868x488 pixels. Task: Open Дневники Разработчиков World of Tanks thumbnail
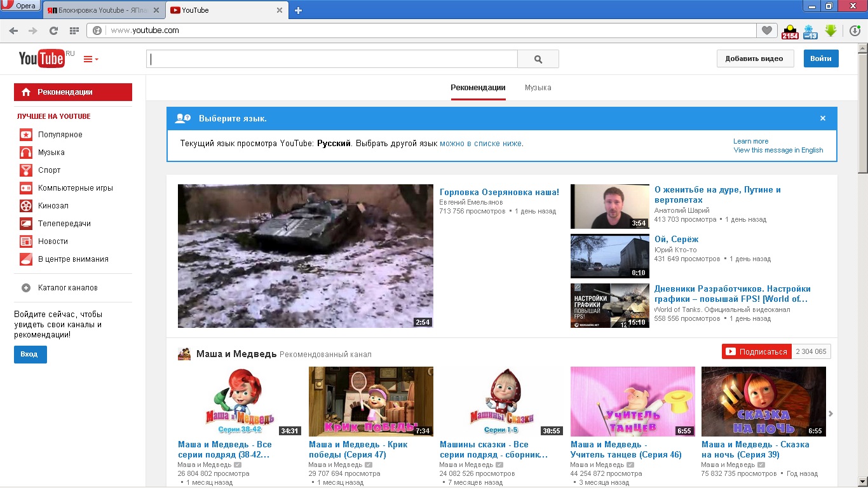(x=610, y=306)
